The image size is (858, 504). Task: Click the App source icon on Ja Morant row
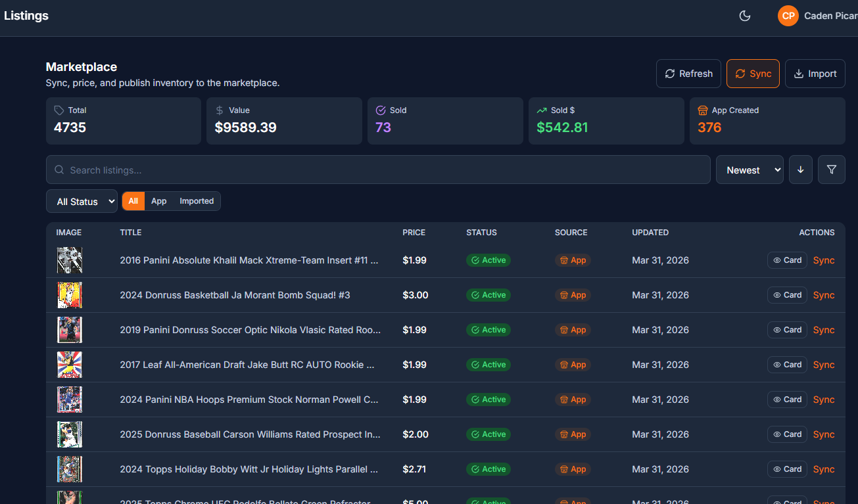(x=563, y=295)
